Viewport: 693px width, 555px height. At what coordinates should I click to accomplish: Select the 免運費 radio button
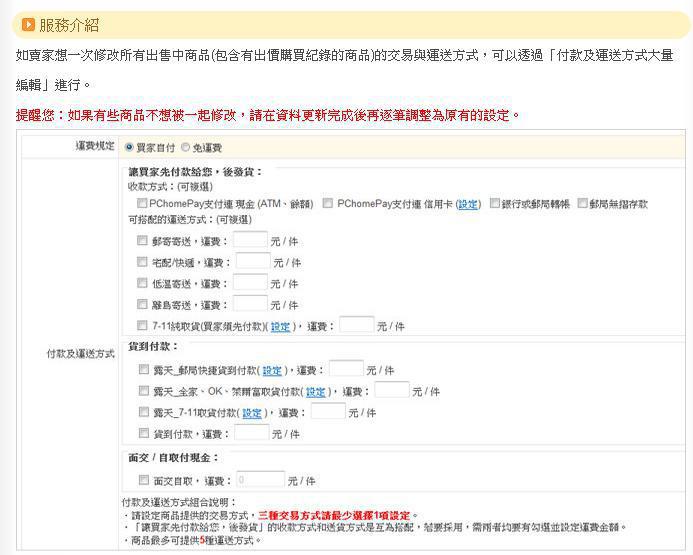tap(185, 147)
